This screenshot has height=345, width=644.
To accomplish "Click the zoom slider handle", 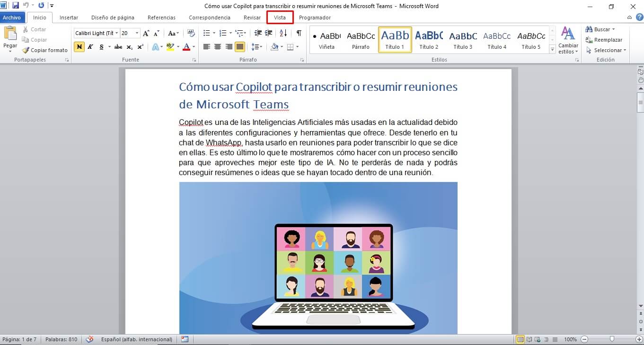I will click(x=612, y=339).
